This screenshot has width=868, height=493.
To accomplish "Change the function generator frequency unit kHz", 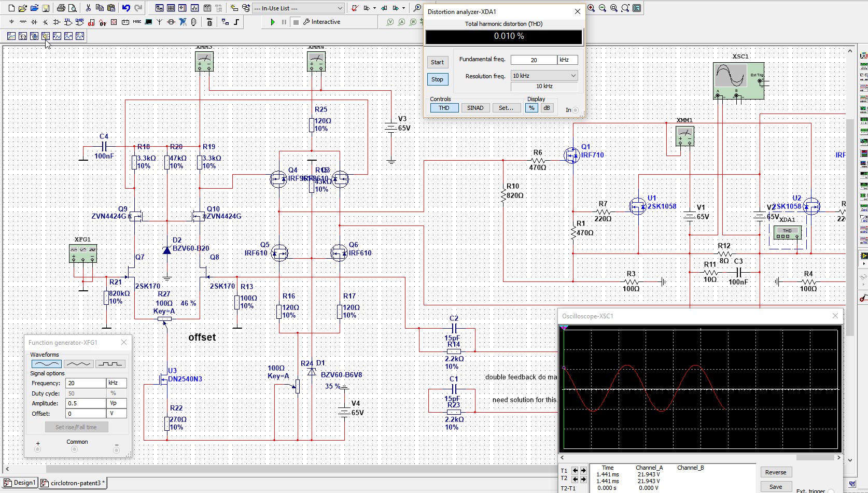I will tap(117, 383).
